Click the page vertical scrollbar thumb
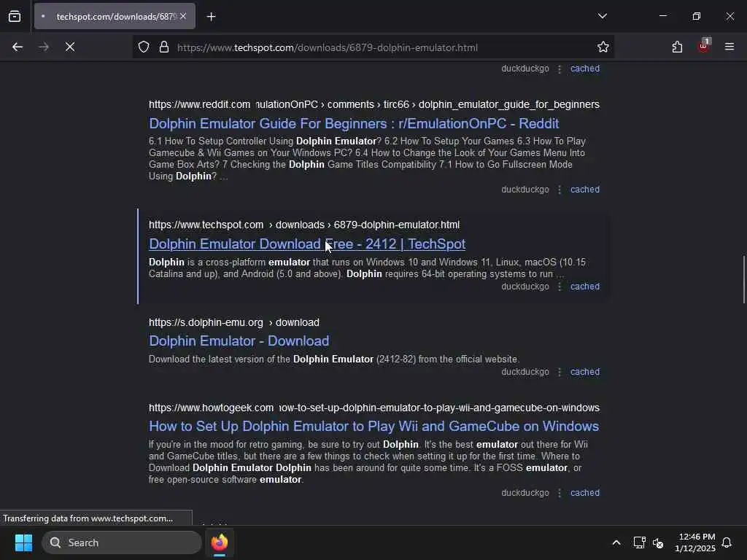This screenshot has height=560, width=747. click(x=743, y=279)
